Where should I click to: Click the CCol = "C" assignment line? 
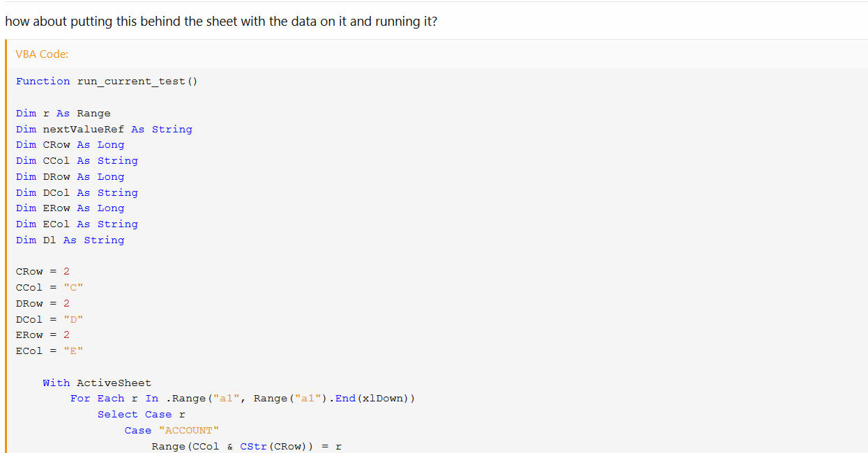(50, 288)
